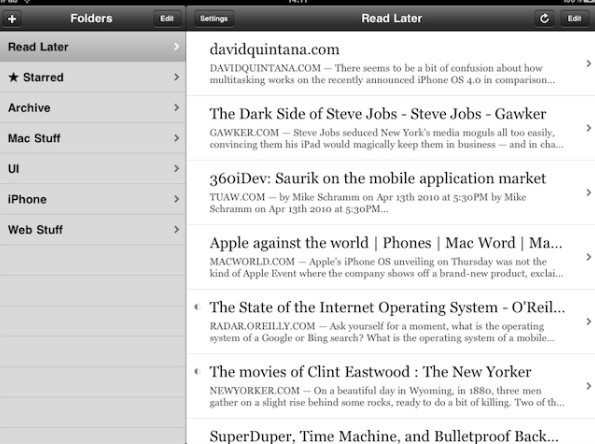The image size is (595, 444).
Task: Click Edit in the Read Later header
Action: [x=575, y=19]
